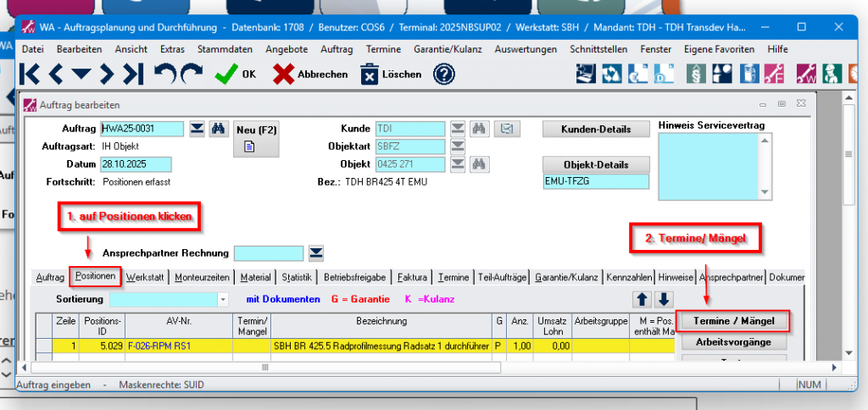Screen dimensions: 868x410
Task: Open the Sortierung combo box
Action: 223,299
